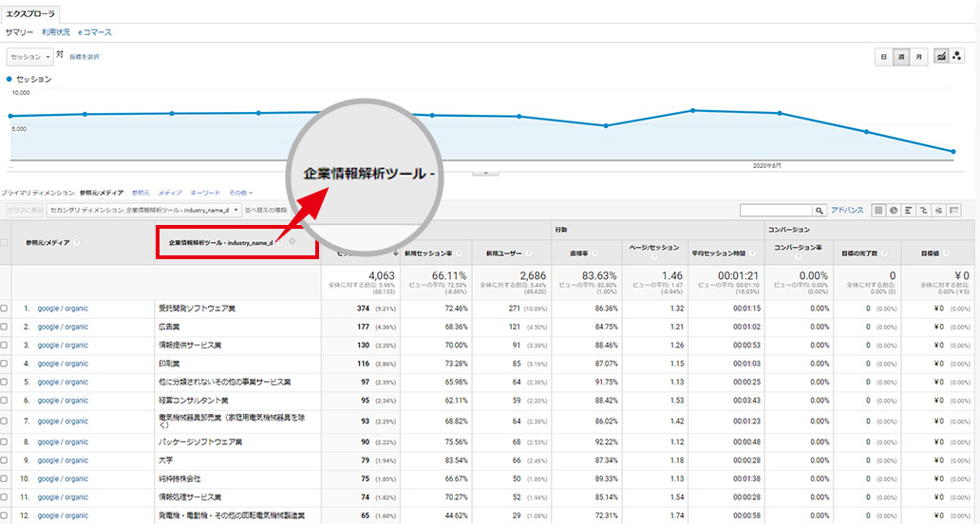Switch to the line chart view icon
The width and height of the screenshot is (980, 524).
click(941, 56)
